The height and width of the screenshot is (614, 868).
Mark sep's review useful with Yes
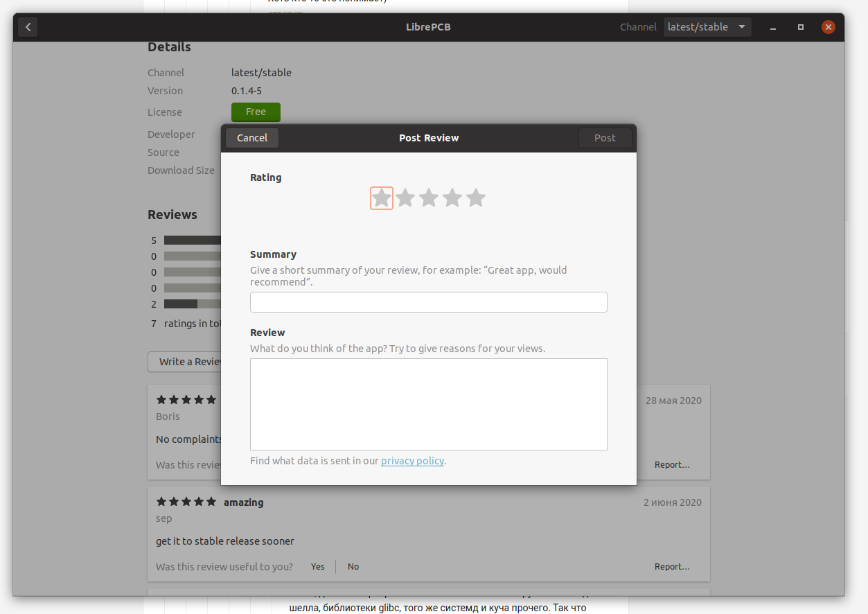click(318, 567)
